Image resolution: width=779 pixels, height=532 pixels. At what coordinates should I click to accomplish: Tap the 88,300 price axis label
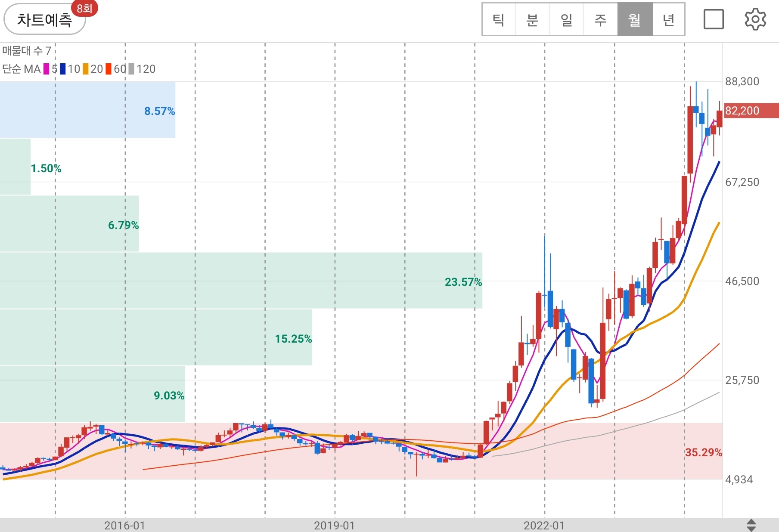click(x=742, y=81)
